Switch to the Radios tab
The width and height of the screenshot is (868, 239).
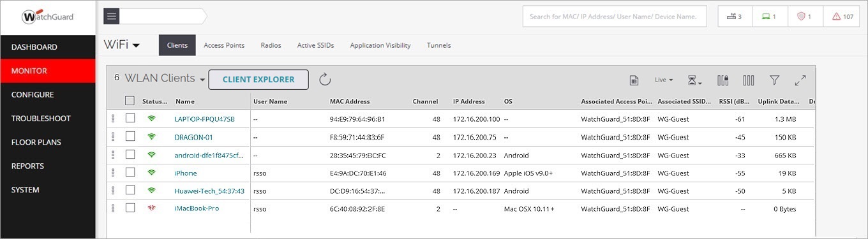[x=271, y=45]
